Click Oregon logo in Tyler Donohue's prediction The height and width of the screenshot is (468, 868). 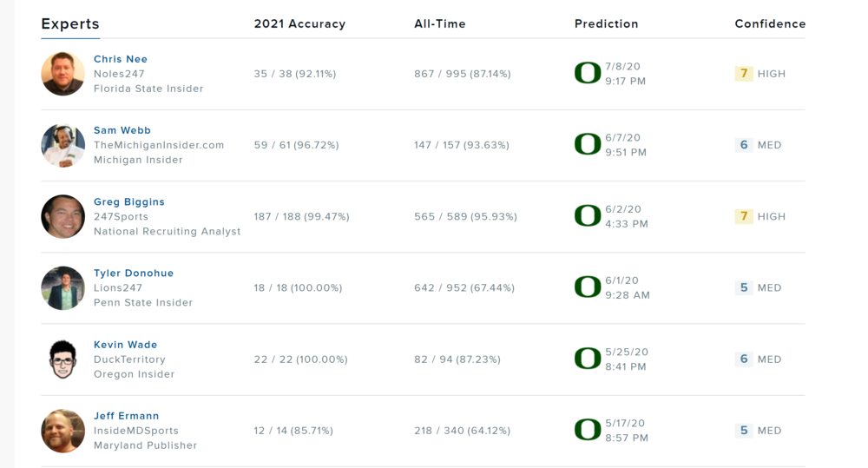[x=588, y=287]
